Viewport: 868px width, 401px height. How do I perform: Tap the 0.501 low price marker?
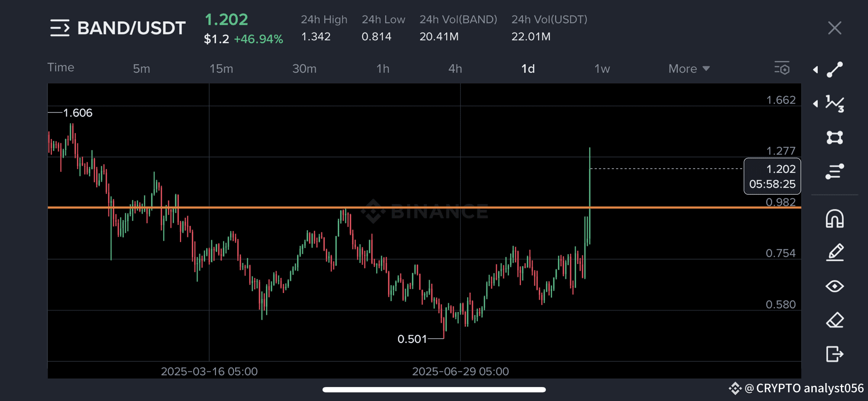(412, 339)
